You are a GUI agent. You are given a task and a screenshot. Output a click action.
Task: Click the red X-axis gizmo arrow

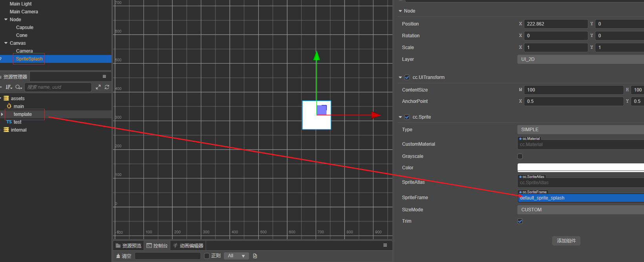point(376,115)
